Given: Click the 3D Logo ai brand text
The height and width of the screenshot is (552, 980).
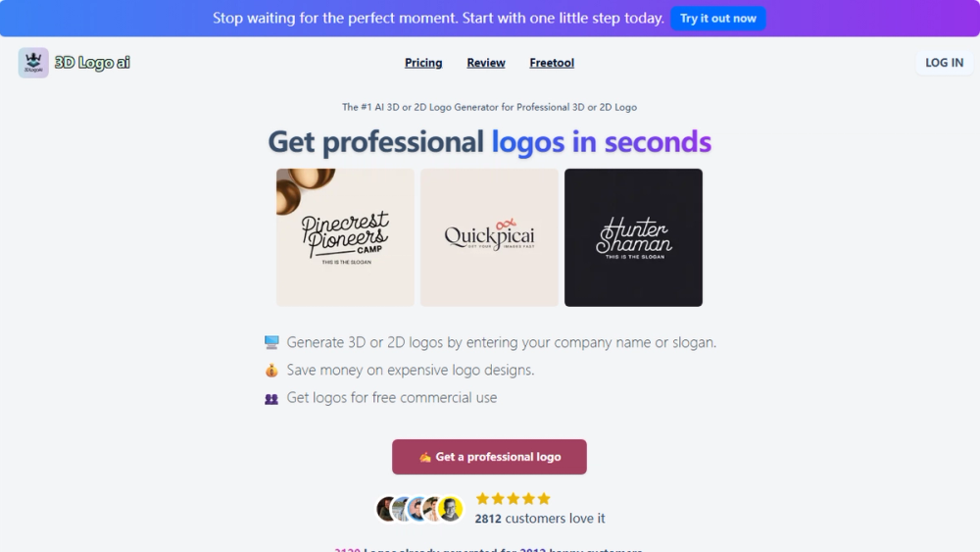Looking at the screenshot, I should [x=92, y=63].
